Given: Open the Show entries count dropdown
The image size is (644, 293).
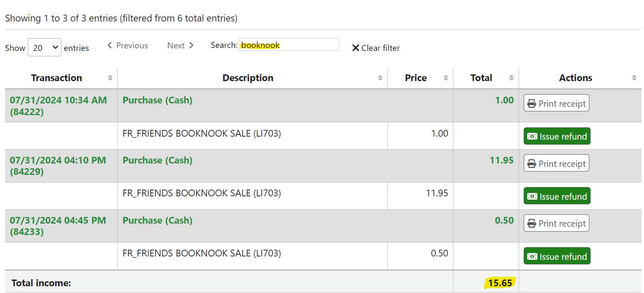Looking at the screenshot, I should point(44,48).
